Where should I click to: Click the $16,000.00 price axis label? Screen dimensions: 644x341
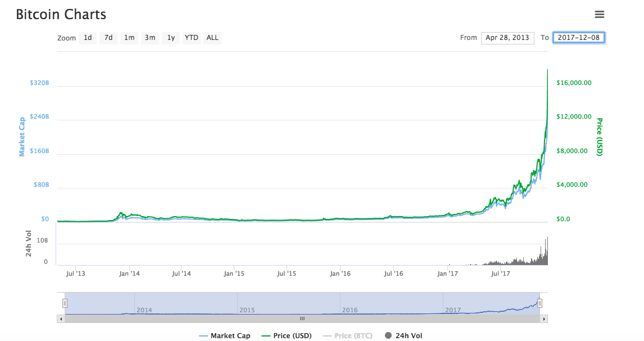[574, 83]
